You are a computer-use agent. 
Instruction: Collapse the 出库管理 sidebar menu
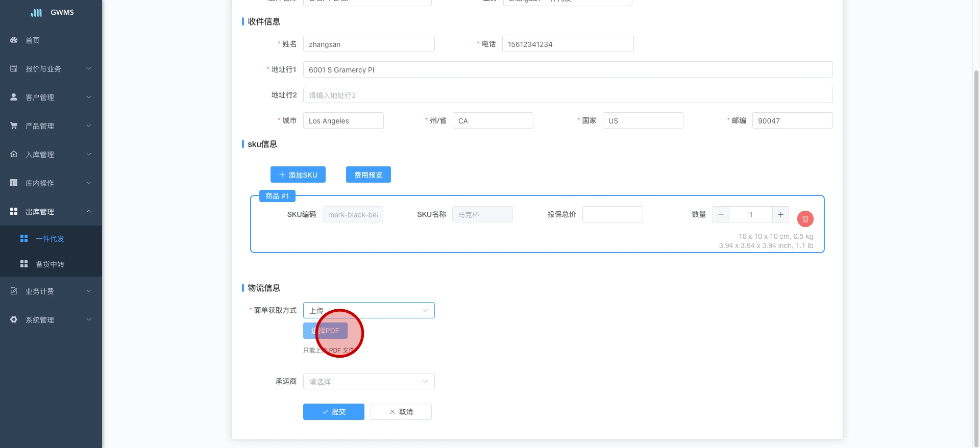pos(51,211)
